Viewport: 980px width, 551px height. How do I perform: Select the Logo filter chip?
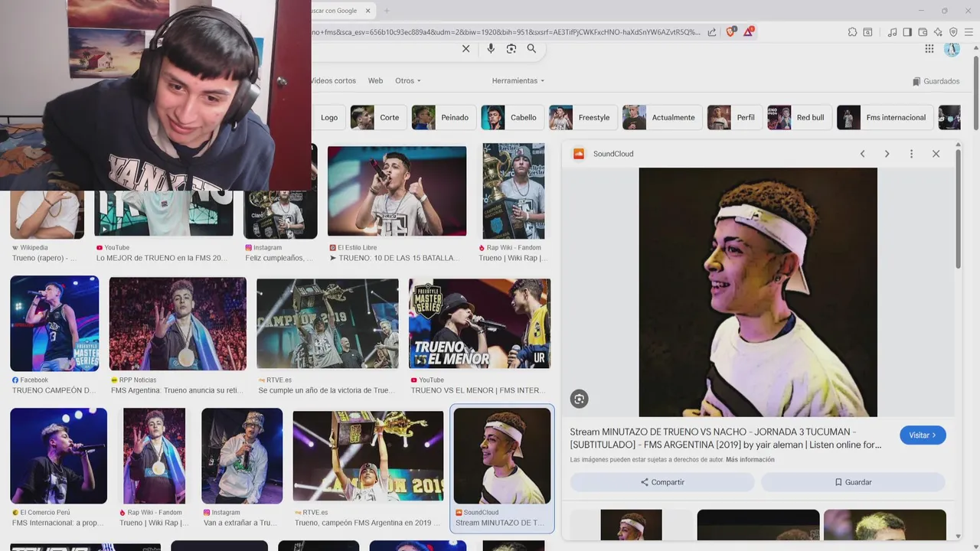coord(328,117)
